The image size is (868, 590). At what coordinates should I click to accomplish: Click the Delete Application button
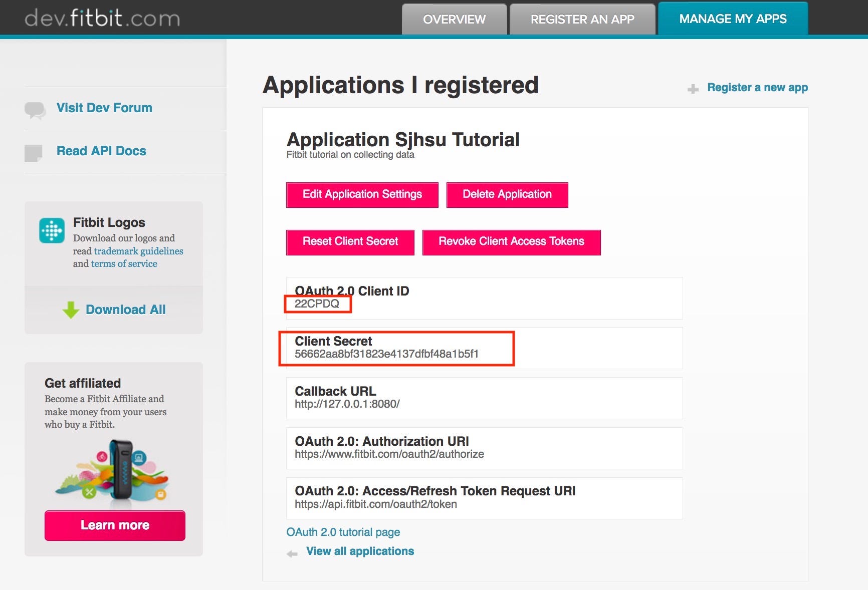pos(507,195)
